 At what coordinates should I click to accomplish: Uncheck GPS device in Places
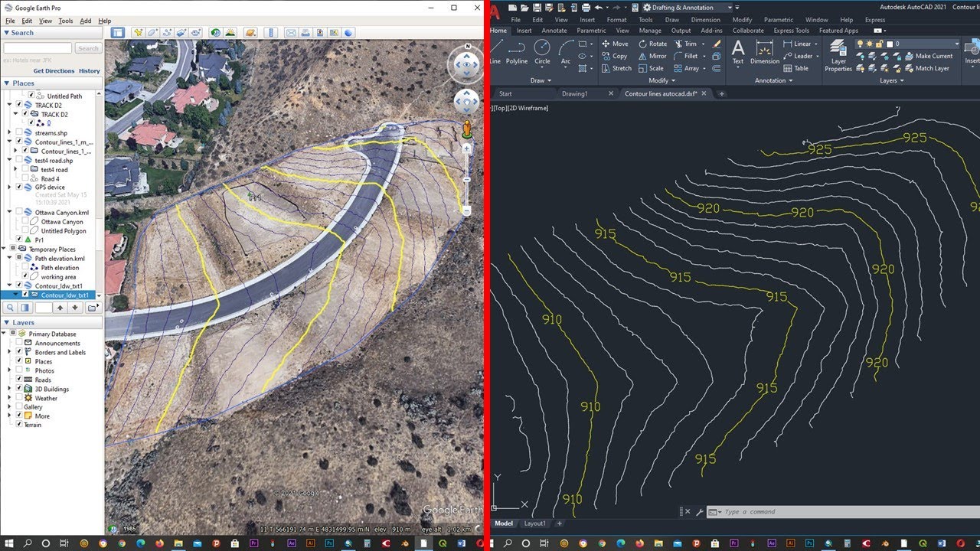pos(19,187)
